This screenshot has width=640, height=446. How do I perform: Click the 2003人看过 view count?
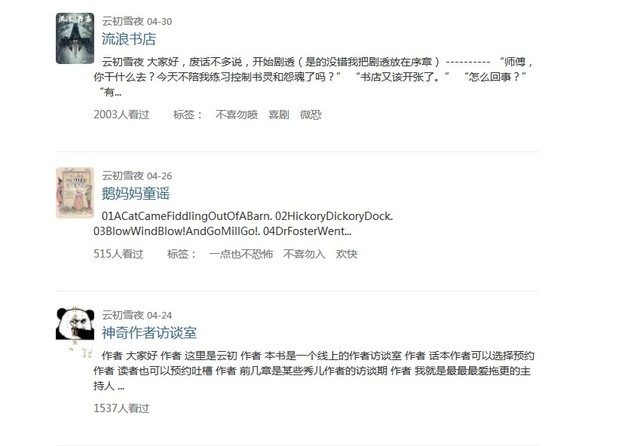click(122, 115)
